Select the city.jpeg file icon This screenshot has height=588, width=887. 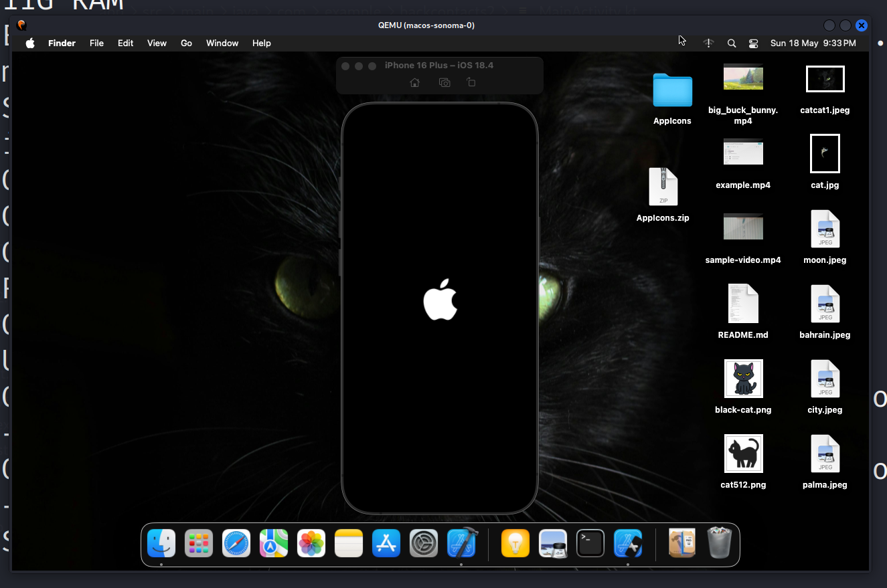tap(825, 379)
